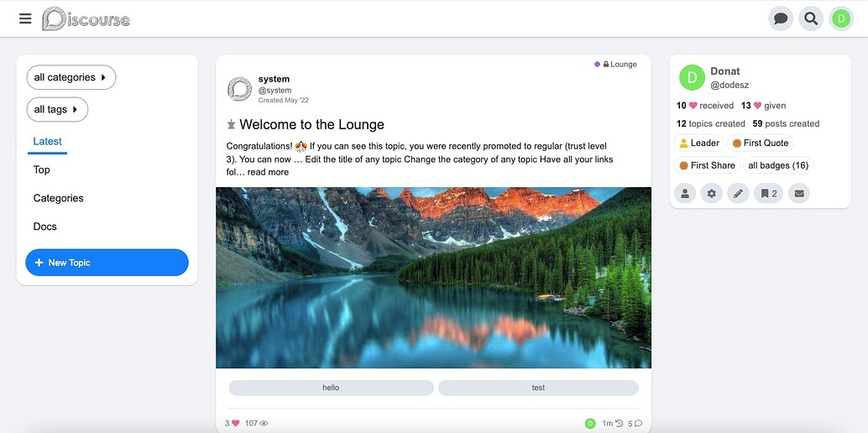The height and width of the screenshot is (433, 868).
Task: Click the profile person icon in user card
Action: pos(685,193)
